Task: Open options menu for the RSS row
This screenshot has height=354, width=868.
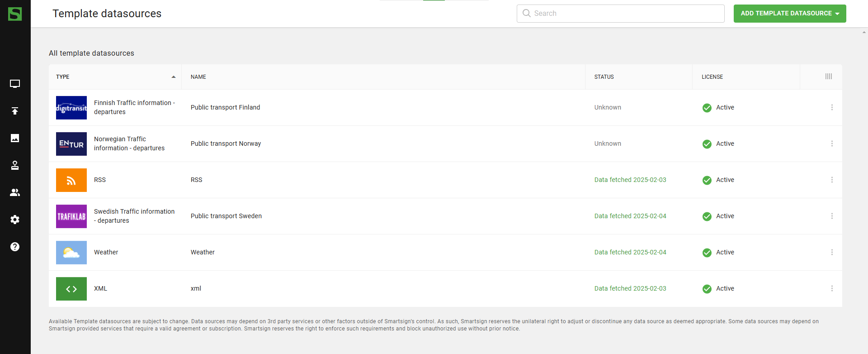Action: click(831, 180)
